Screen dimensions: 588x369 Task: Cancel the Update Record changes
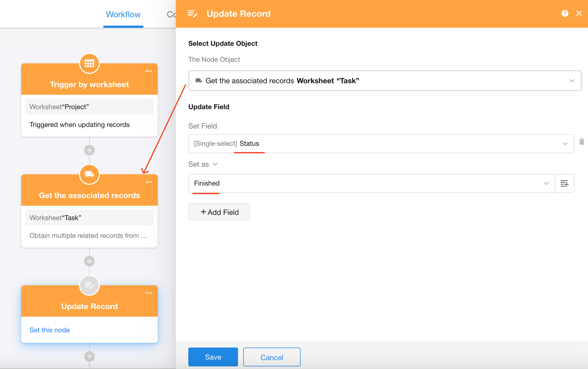pos(272,357)
